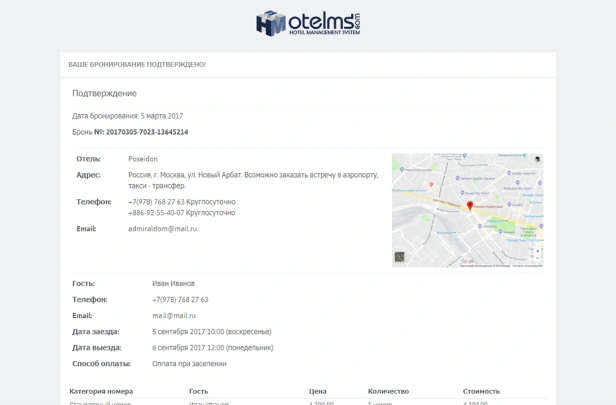Toggle satellite view thumbnail on the map
This screenshot has width=616, height=405.
point(400,257)
